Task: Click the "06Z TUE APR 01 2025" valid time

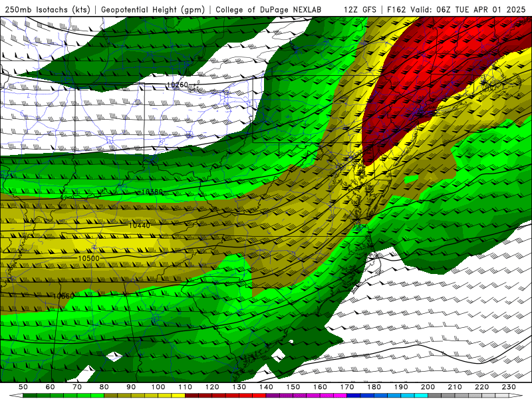Action: (481, 9)
